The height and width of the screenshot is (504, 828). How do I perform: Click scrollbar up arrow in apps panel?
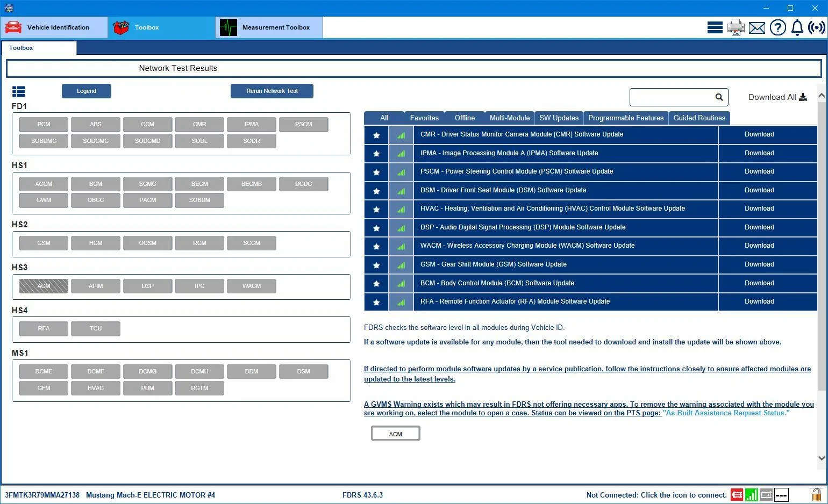click(821, 96)
